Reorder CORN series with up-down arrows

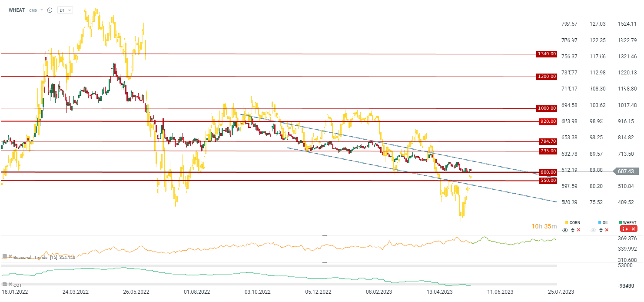click(x=572, y=230)
